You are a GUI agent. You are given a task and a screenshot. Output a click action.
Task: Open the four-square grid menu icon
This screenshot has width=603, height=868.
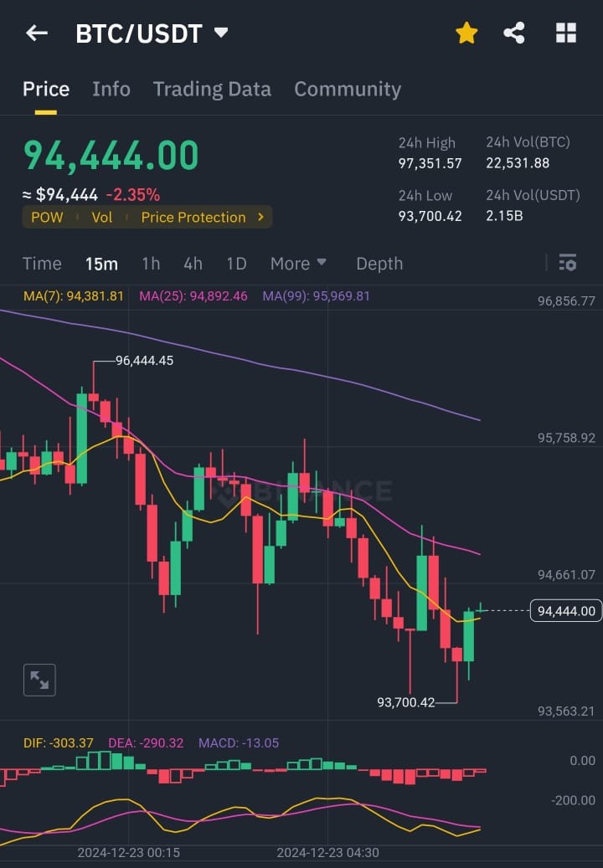point(566,33)
